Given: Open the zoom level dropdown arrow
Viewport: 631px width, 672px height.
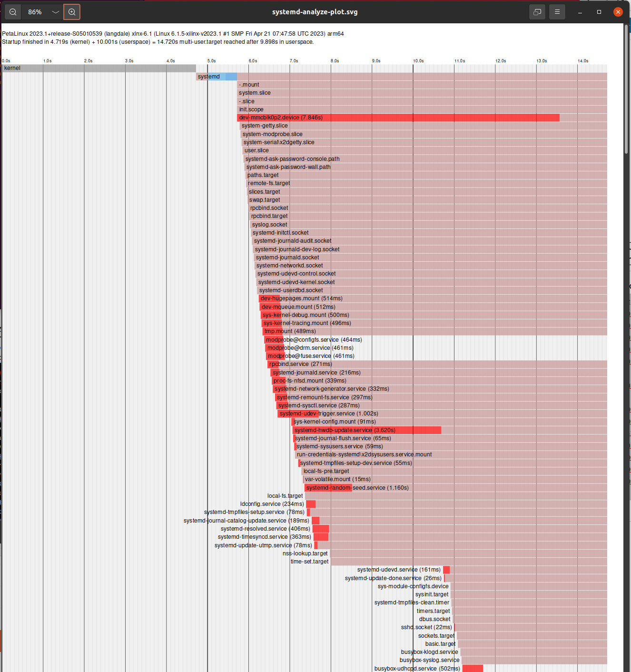Looking at the screenshot, I should [55, 12].
